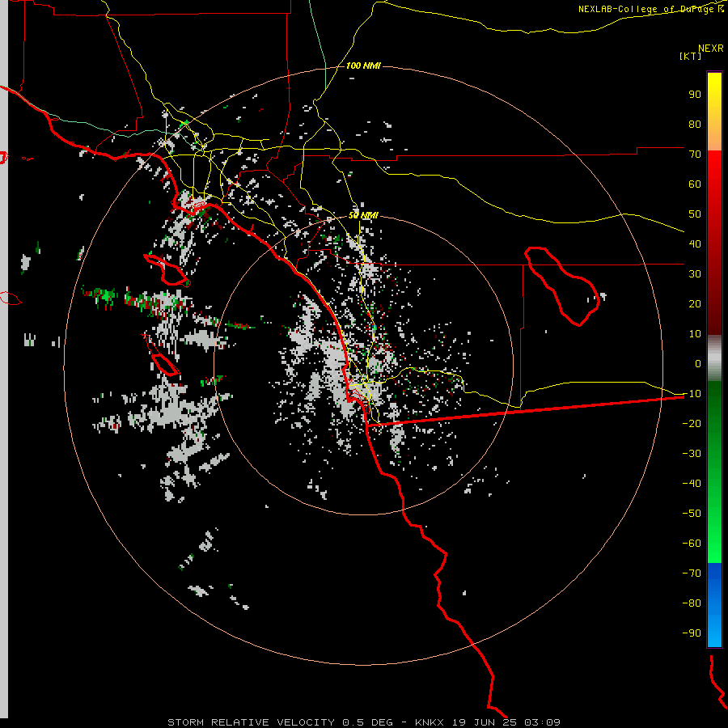Click the 60 value on the velocity scale
The image size is (728, 728).
695,184
